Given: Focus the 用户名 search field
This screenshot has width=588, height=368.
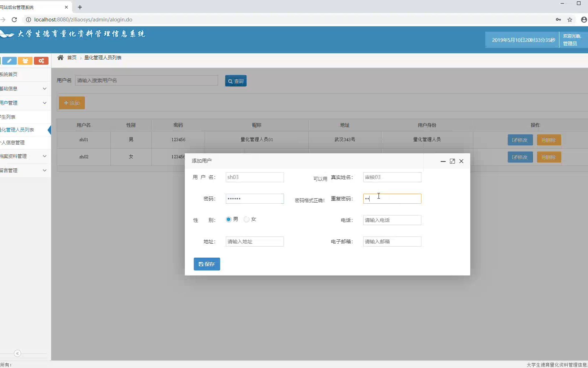Looking at the screenshot, I should (146, 80).
